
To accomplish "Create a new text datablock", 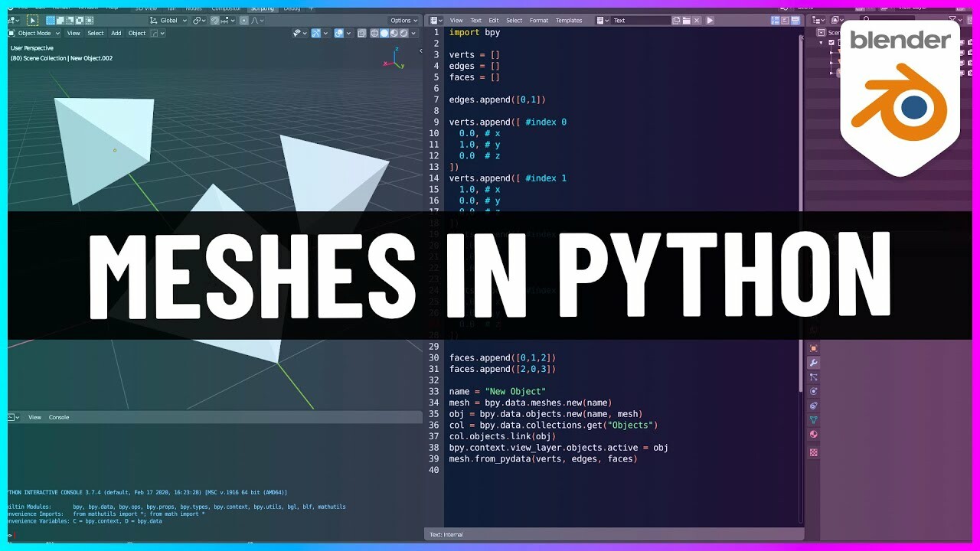I will coord(676,20).
